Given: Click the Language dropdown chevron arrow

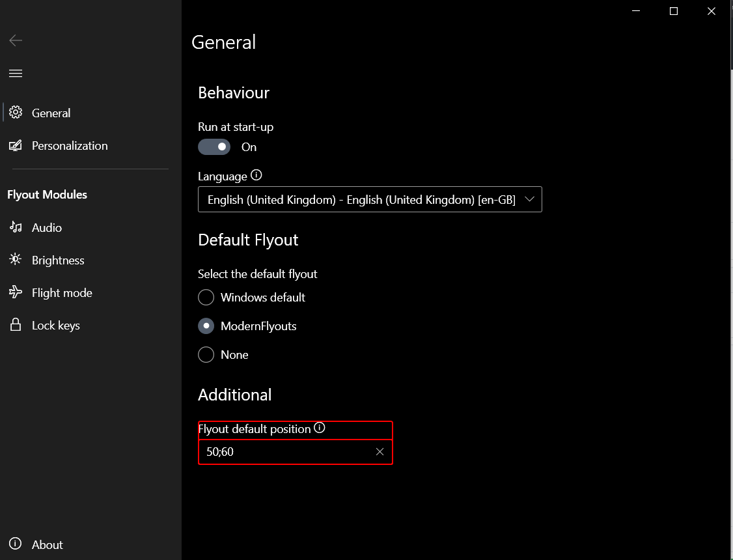Looking at the screenshot, I should 529,199.
